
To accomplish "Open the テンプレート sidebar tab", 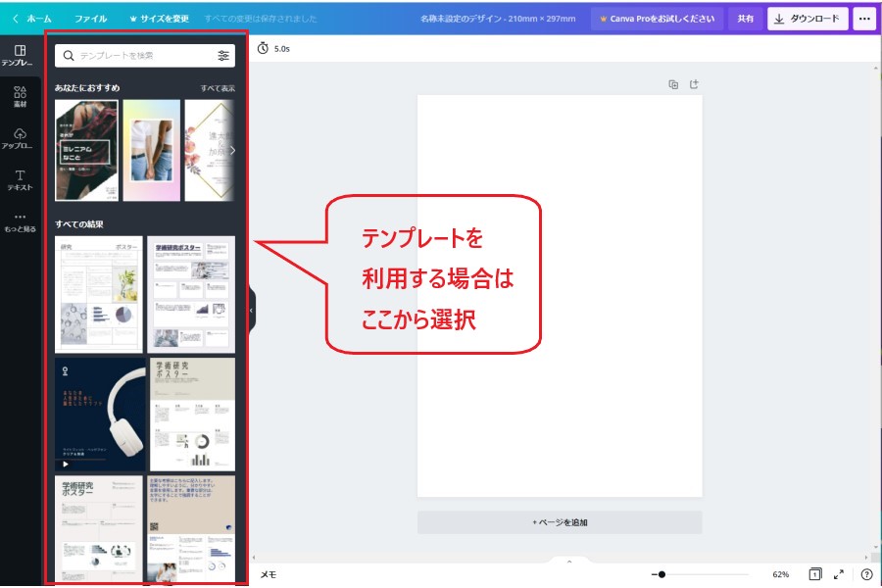I will click(20, 55).
